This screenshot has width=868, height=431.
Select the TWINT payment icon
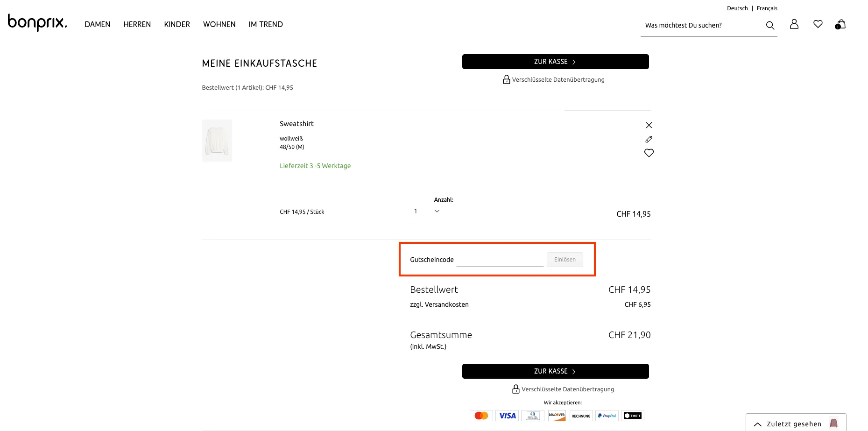coord(633,415)
